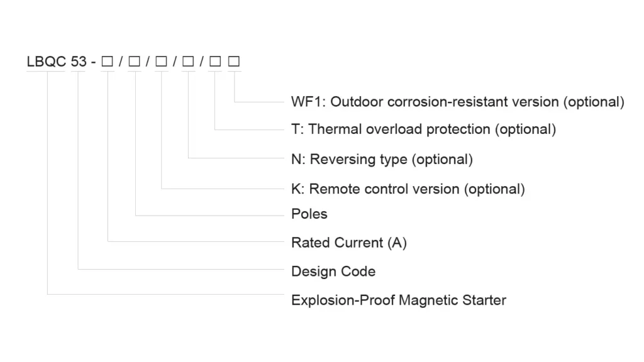The width and height of the screenshot is (644, 362).
Task: Select the Design Code label
Action: tap(333, 271)
